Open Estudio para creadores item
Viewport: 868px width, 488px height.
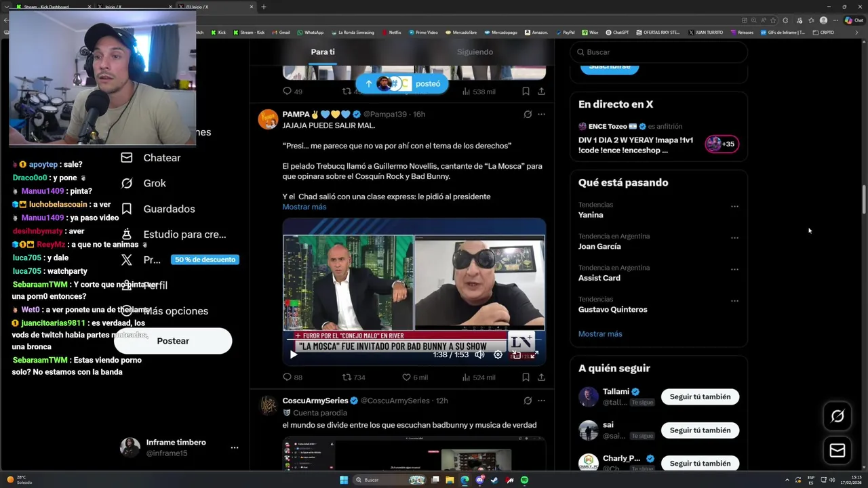(x=173, y=235)
